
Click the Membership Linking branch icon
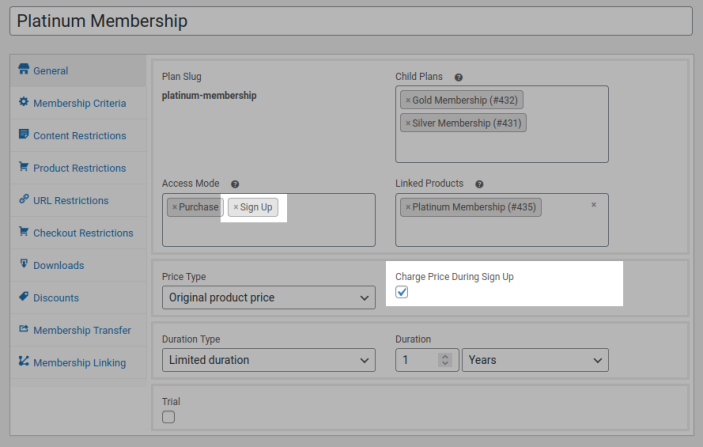point(23,361)
